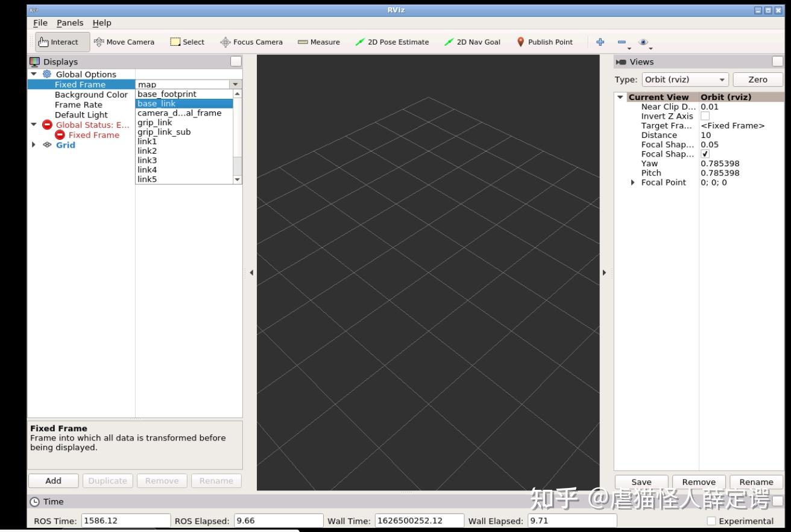Enable the Experimental checkbox

711,521
